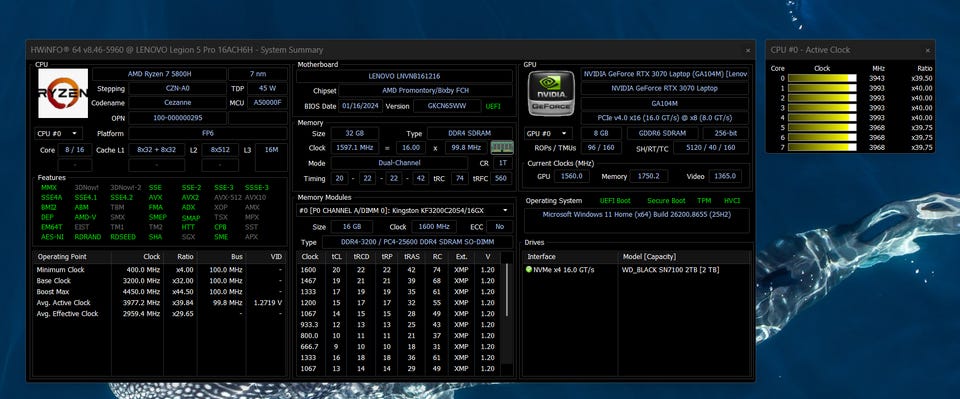Click the Secure Boot status label
Image resolution: width=960 pixels, height=399 pixels.
point(666,201)
